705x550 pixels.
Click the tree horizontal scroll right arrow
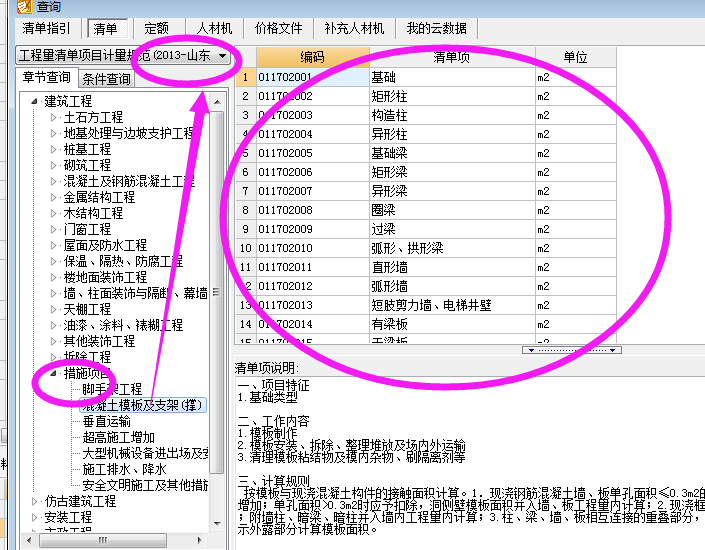pos(200,540)
